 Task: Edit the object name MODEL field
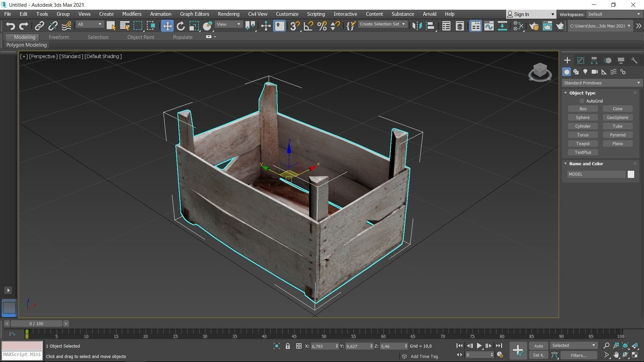coord(596,174)
